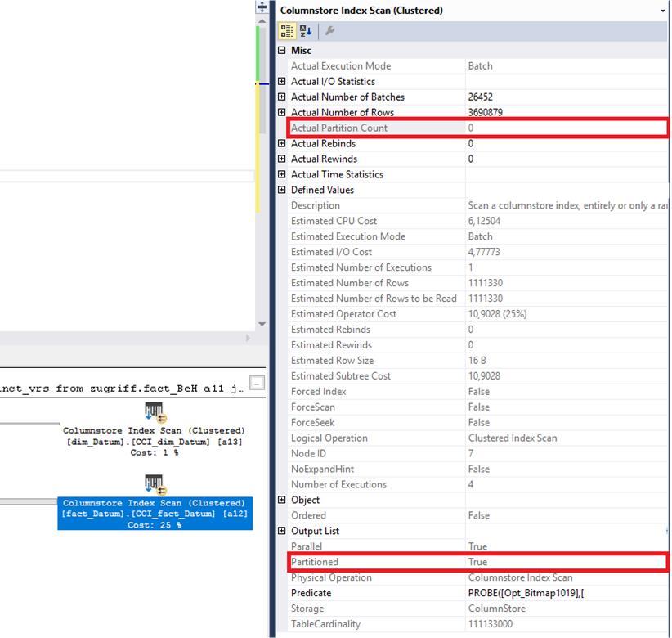Expand the Output List property
The height and width of the screenshot is (638, 672).
pyautogui.click(x=281, y=531)
